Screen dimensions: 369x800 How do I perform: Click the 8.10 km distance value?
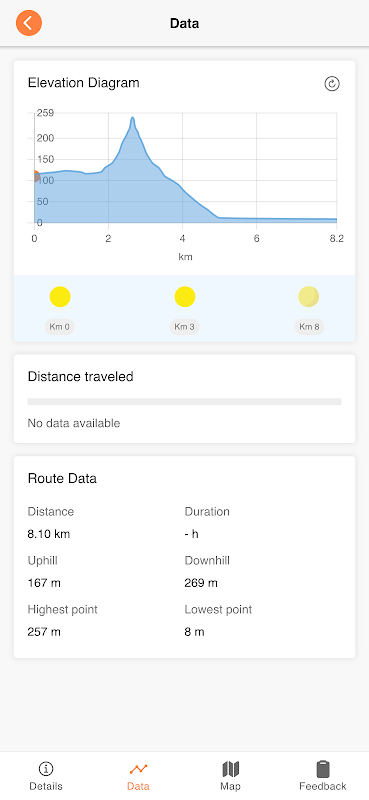pyautogui.click(x=49, y=534)
